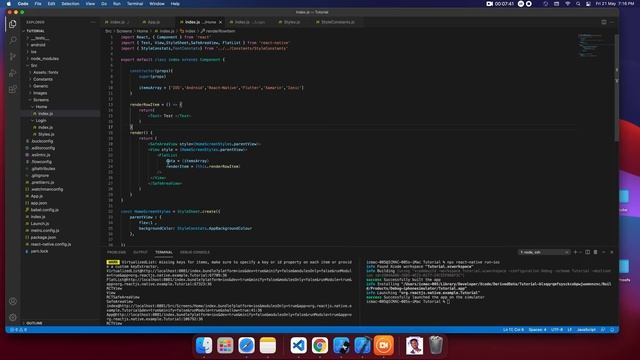Click the notifications bell in status bar
This screenshot has height=360, width=640.
click(612, 330)
